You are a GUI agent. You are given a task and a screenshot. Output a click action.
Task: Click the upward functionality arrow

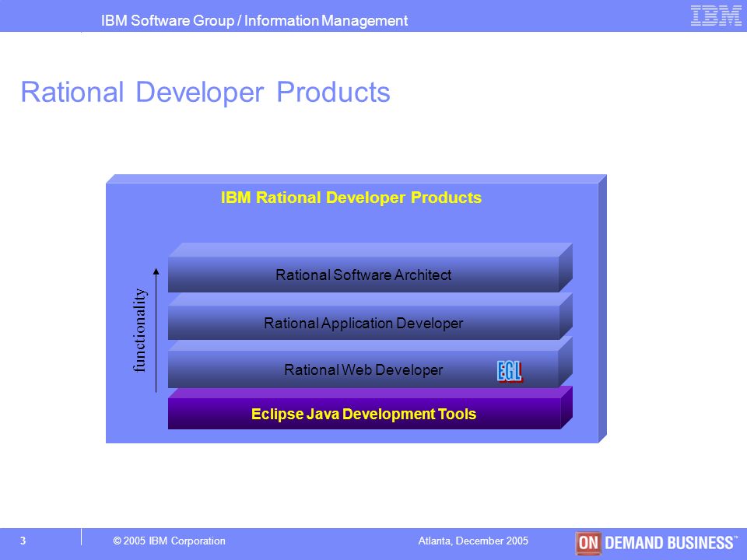click(x=156, y=330)
